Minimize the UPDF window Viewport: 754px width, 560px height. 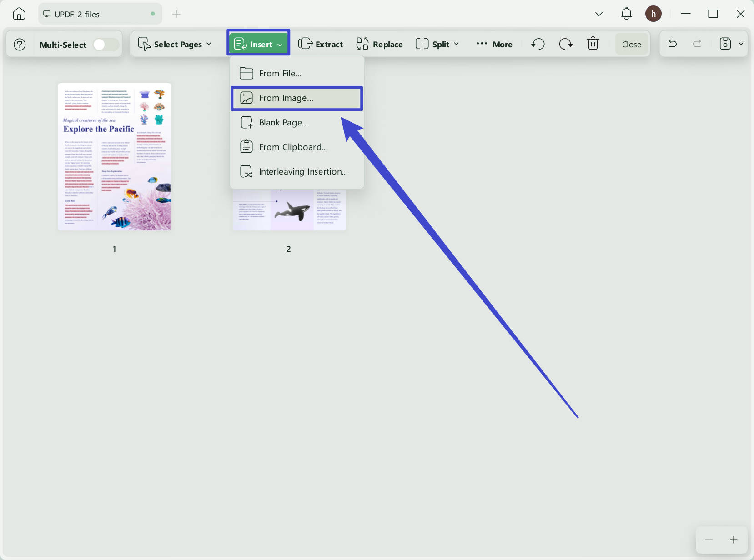(x=686, y=14)
